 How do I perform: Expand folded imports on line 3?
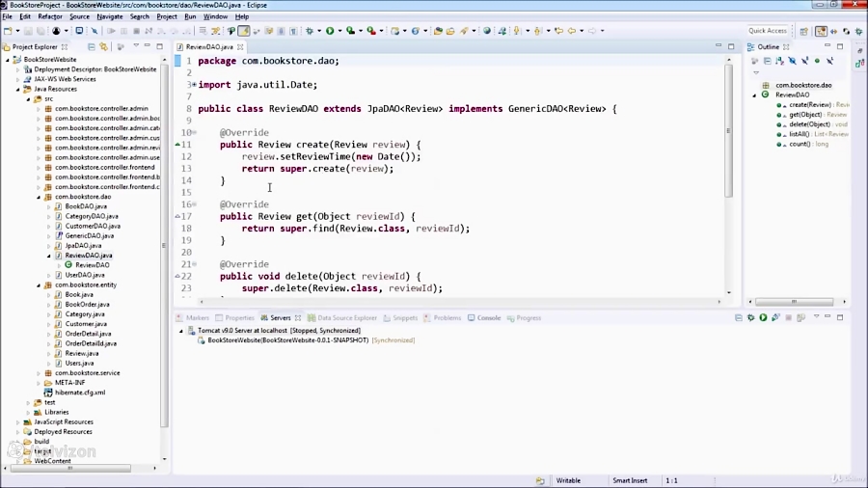[194, 85]
